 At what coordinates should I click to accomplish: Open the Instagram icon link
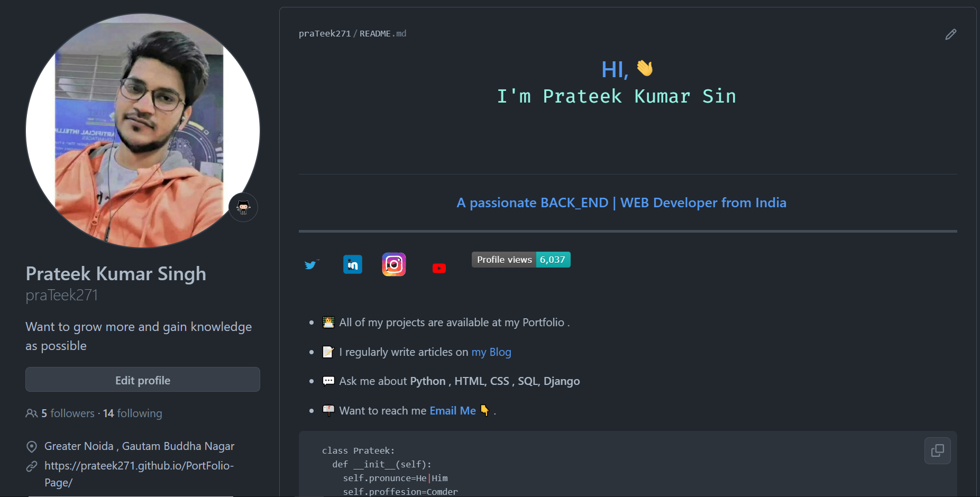coord(394,264)
